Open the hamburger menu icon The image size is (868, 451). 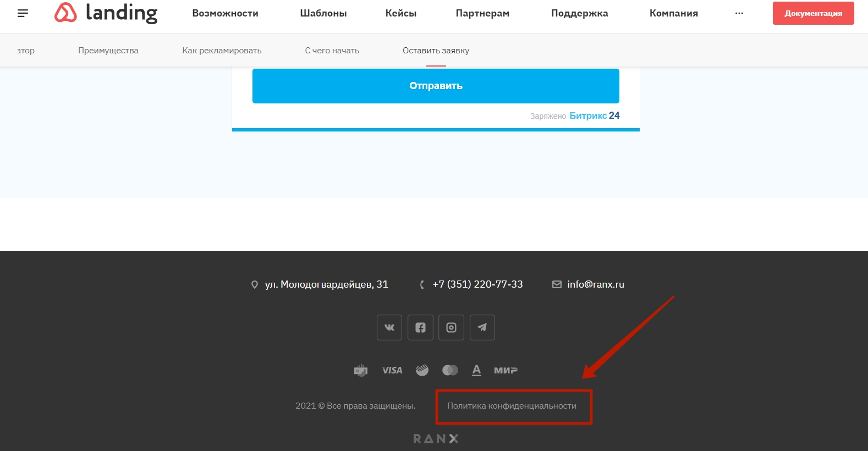click(23, 13)
